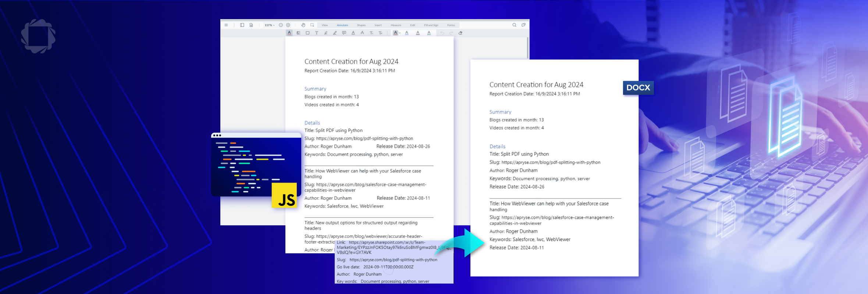This screenshot has height=294, width=868.
Task: Open salesforce-case-management slug in DOCX page
Action: click(552, 220)
